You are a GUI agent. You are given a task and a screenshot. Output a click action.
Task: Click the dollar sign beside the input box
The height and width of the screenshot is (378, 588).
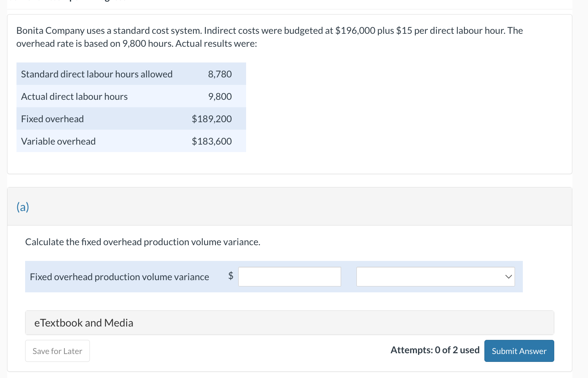pos(231,277)
